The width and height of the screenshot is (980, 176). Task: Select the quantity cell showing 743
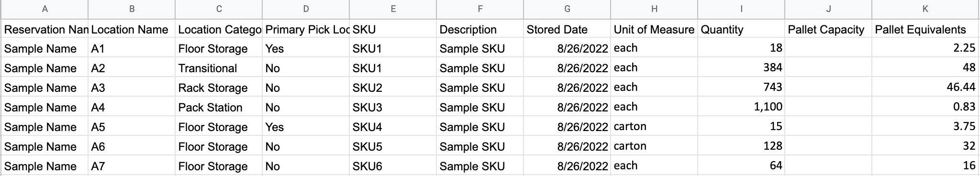[741, 88]
